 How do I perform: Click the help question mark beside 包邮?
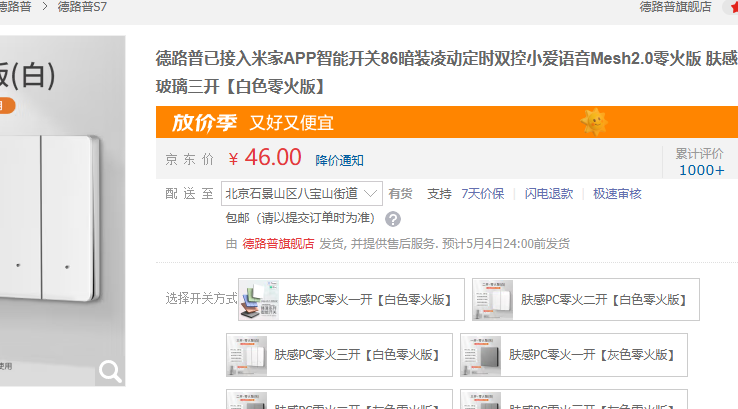(x=393, y=219)
